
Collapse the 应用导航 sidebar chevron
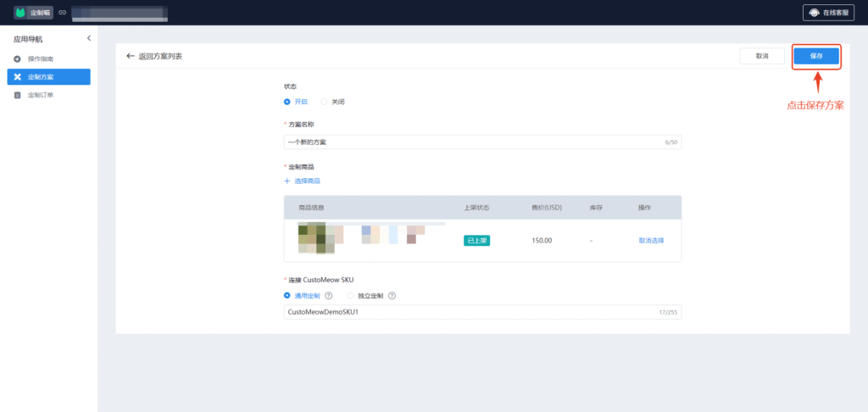pyautogui.click(x=88, y=38)
